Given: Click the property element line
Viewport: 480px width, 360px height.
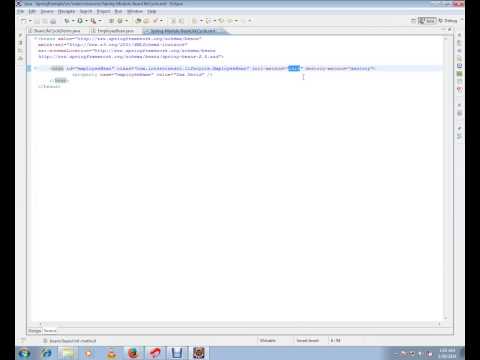Looking at the screenshot, I should point(142,74).
